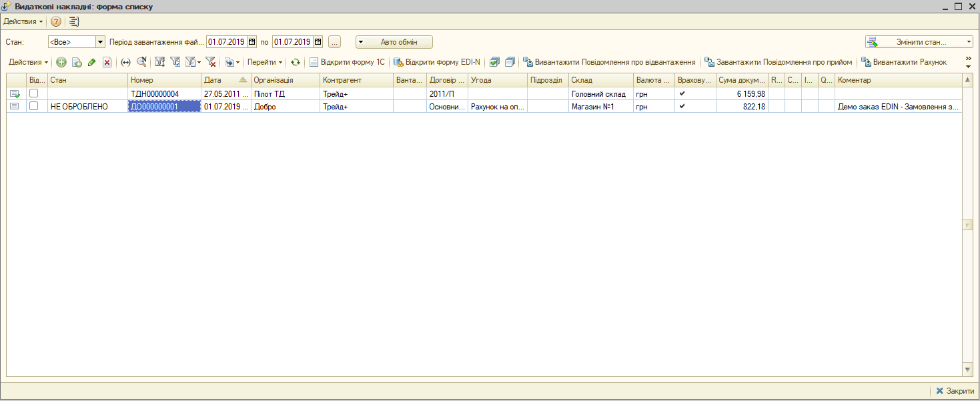Screen dimensions: 980x401
Task: Disable the filter with red-cross funnel icon
Action: coord(211,62)
